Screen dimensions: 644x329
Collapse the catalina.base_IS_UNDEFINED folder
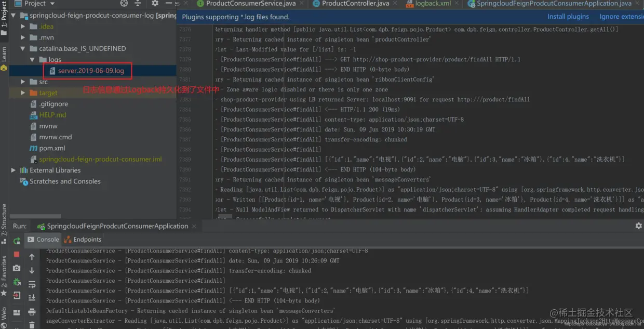coord(23,49)
